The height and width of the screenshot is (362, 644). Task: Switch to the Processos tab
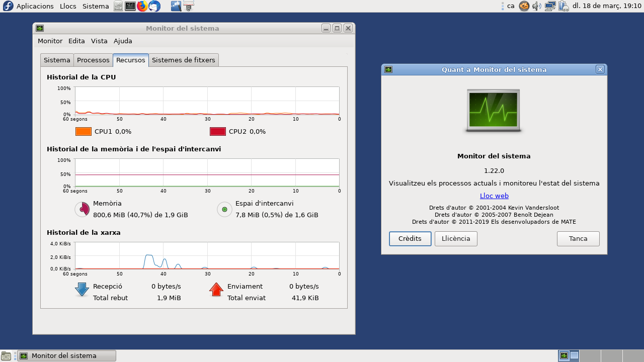93,60
